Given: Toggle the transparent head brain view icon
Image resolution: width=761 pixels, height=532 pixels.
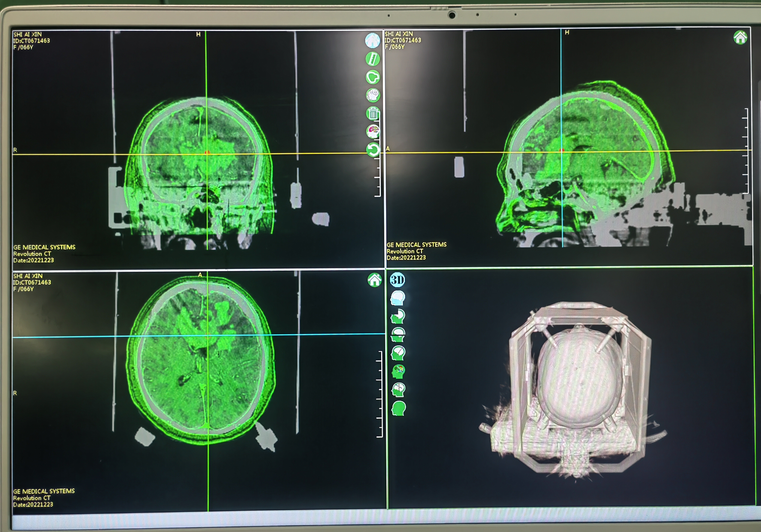Looking at the screenshot, I should 398,298.
